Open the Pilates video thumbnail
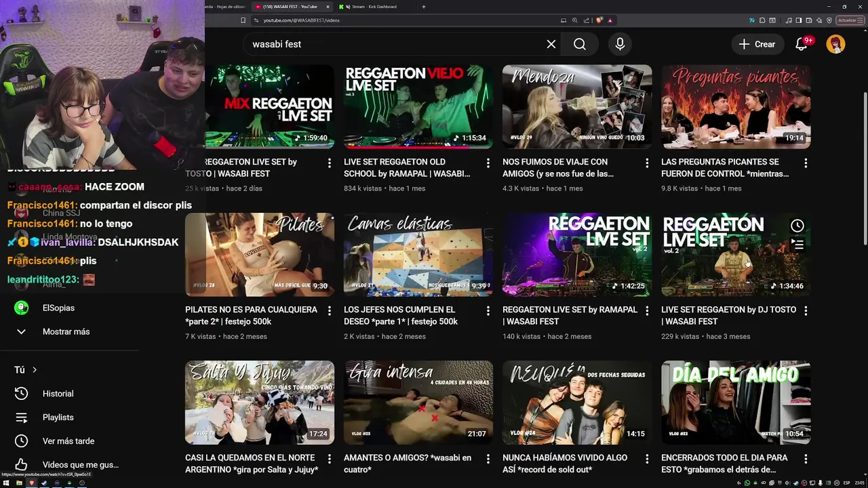868x488 pixels. [x=260, y=254]
